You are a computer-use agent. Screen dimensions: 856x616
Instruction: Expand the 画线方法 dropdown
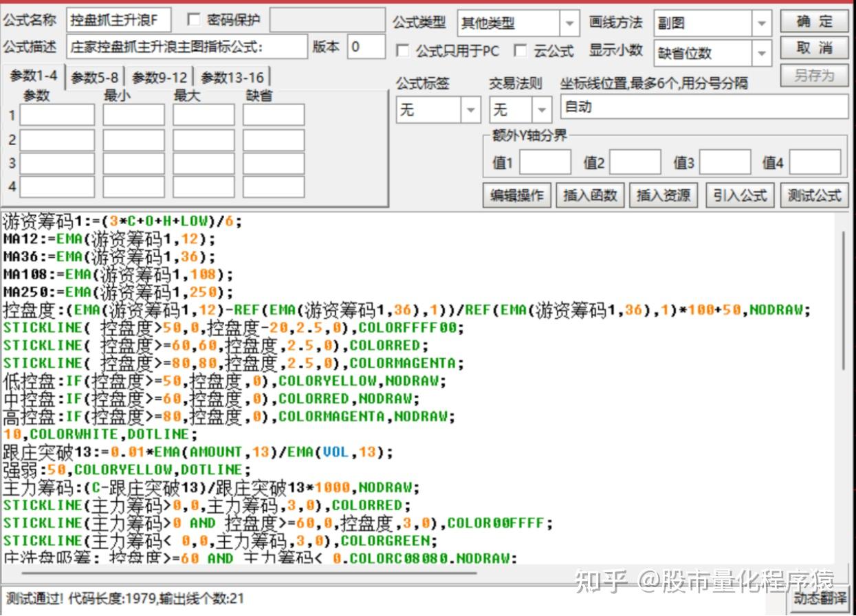(x=761, y=23)
